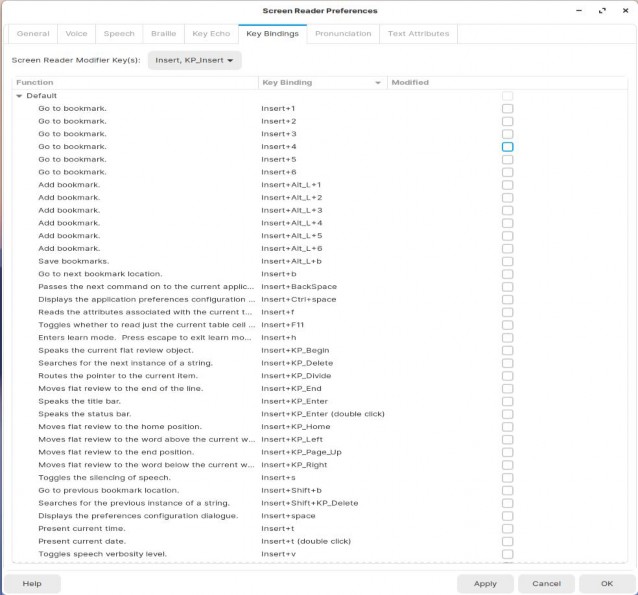
Task: Open the Pronunciation tab
Action: 343,34
